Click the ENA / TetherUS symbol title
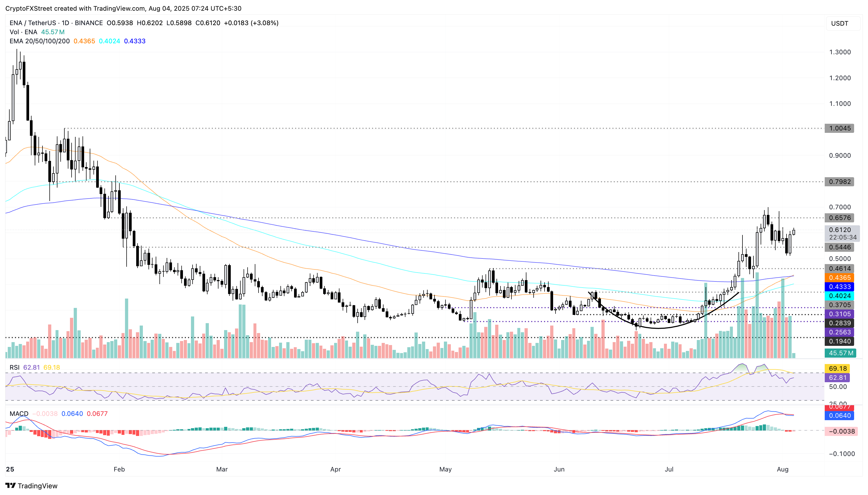This screenshot has width=868, height=495. tap(33, 23)
